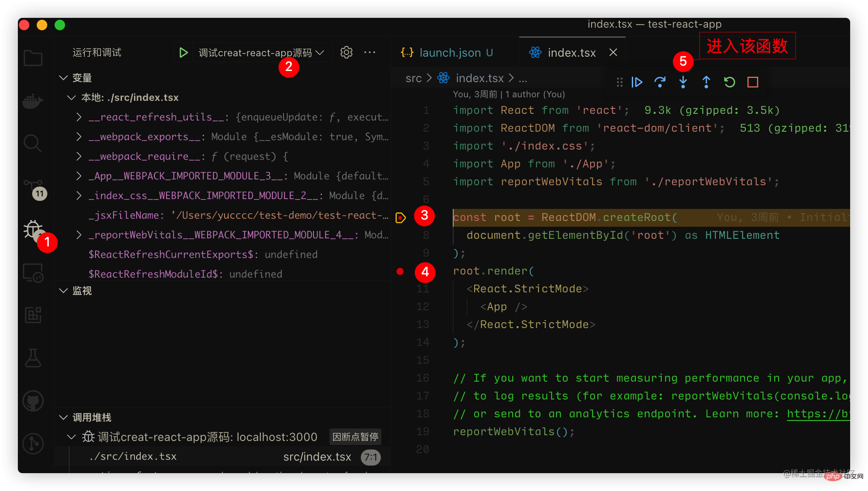Toggle the red breakpoint on render line

(400, 271)
